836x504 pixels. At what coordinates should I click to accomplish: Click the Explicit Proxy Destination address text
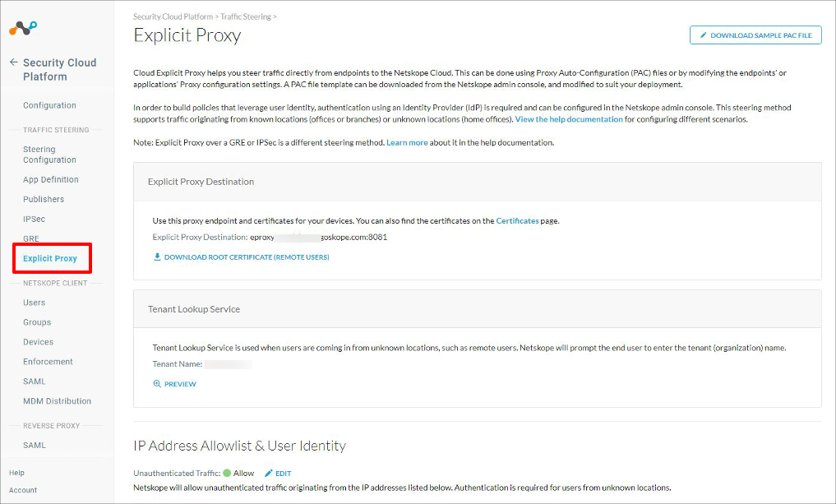tap(319, 238)
